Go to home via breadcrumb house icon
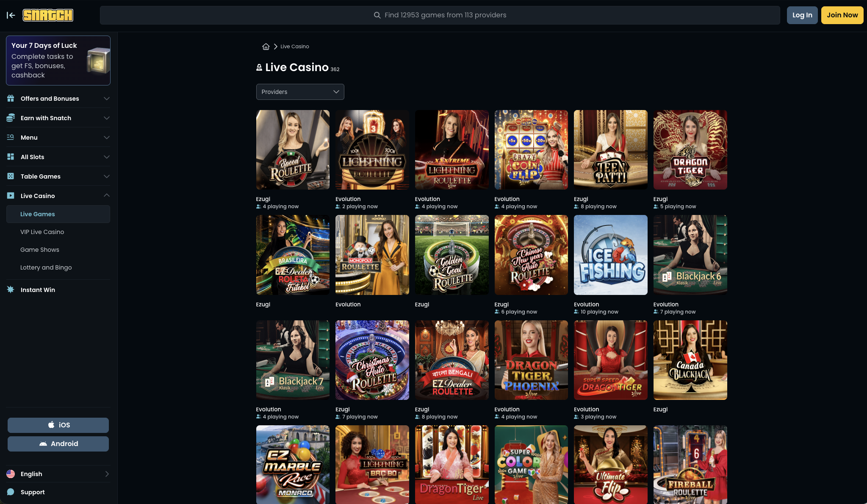 tap(266, 47)
